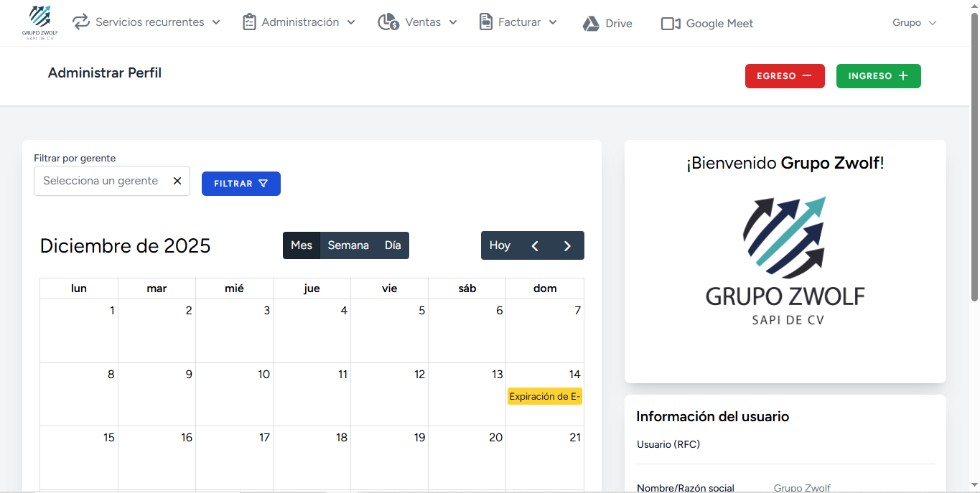The width and height of the screenshot is (980, 493).
Task: Select the Ventas pie chart icon
Action: click(387, 22)
